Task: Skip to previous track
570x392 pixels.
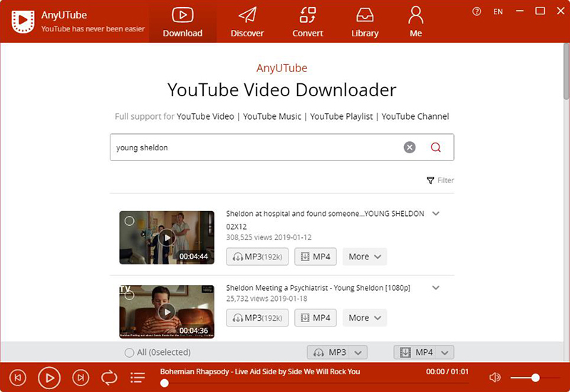Action: click(18, 378)
